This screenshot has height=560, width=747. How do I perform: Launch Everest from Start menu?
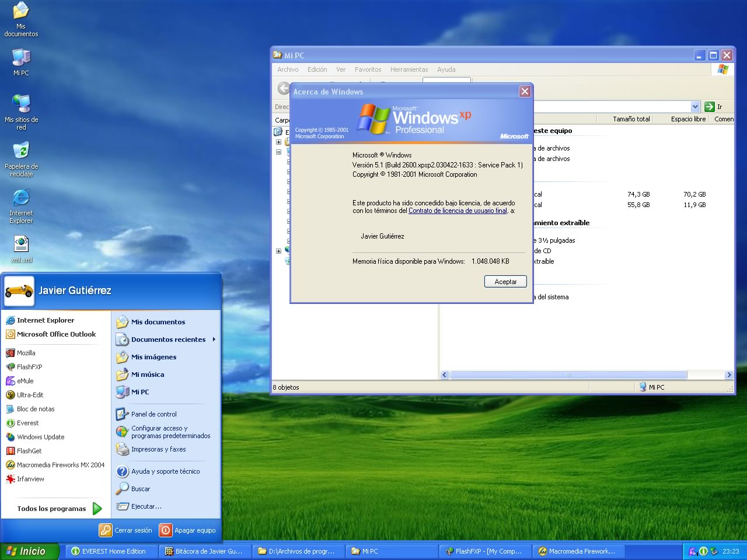22,423
